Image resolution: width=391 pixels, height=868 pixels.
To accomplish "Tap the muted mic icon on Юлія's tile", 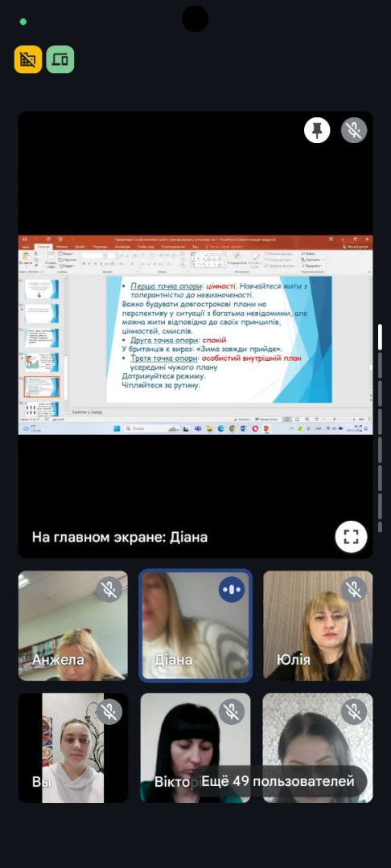I will click(354, 589).
